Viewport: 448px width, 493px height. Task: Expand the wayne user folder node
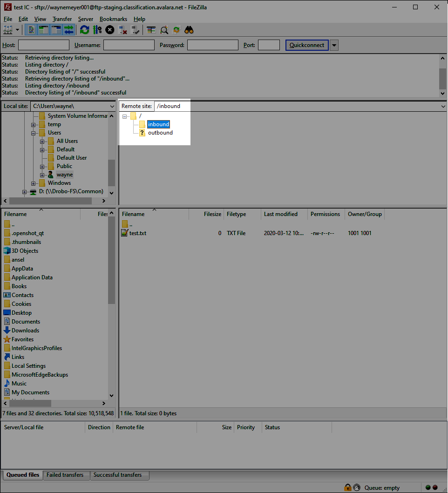(42, 175)
